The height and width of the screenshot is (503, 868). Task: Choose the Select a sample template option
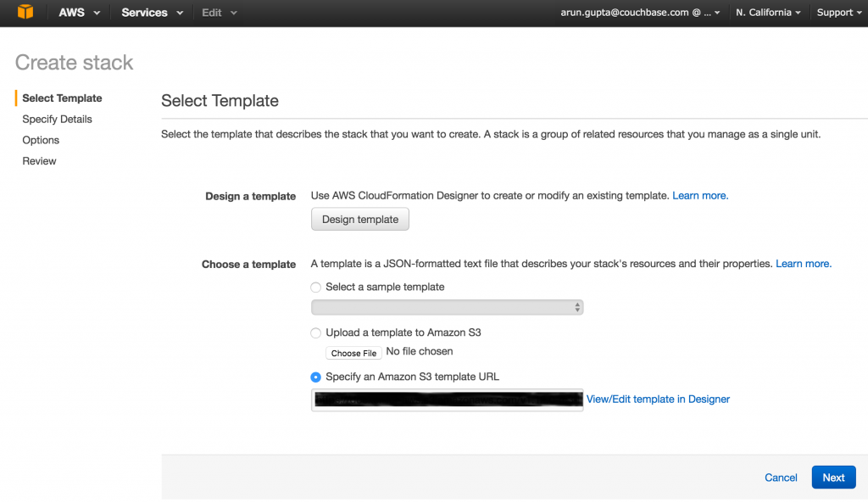click(315, 287)
